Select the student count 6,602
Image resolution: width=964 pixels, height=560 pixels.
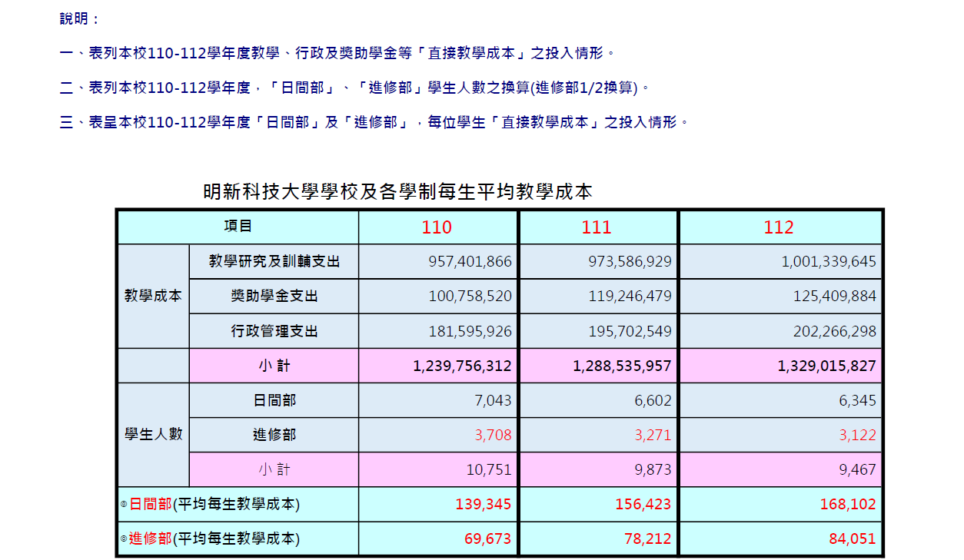click(x=653, y=401)
